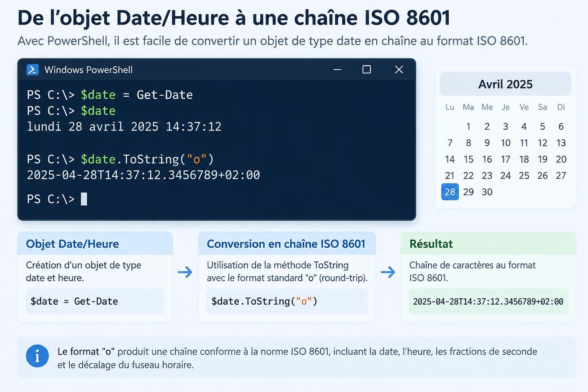Minimize the Windows PowerShell window
The width and height of the screenshot is (588, 392).
pyautogui.click(x=337, y=70)
